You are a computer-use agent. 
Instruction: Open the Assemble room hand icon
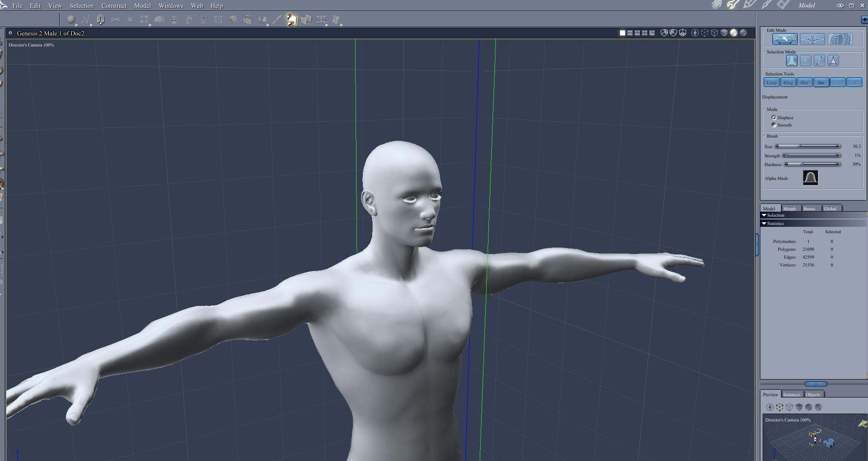click(x=717, y=5)
